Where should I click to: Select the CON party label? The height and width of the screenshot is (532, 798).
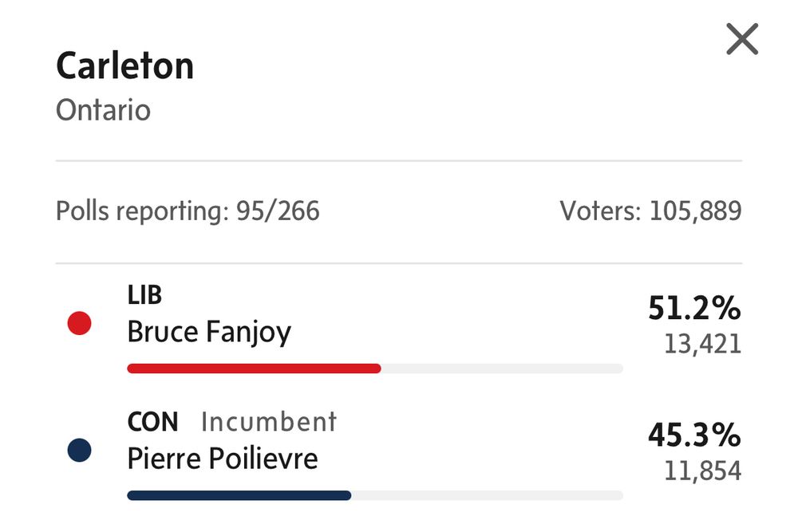coord(152,422)
